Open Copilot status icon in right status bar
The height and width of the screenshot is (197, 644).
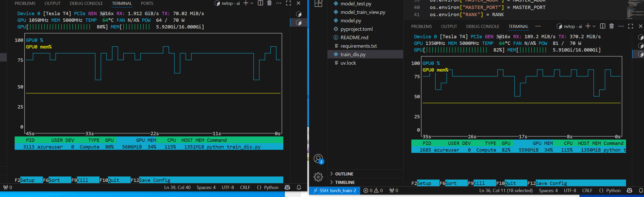[x=629, y=191]
